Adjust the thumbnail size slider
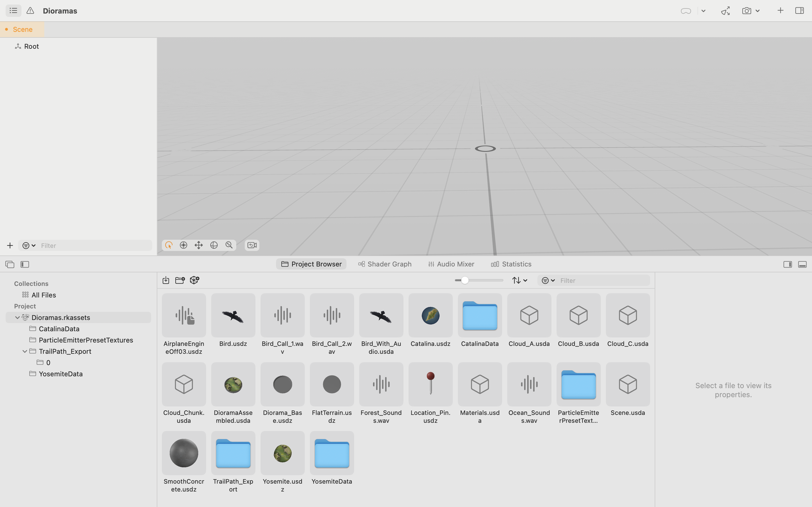This screenshot has height=507, width=812. [x=465, y=280]
